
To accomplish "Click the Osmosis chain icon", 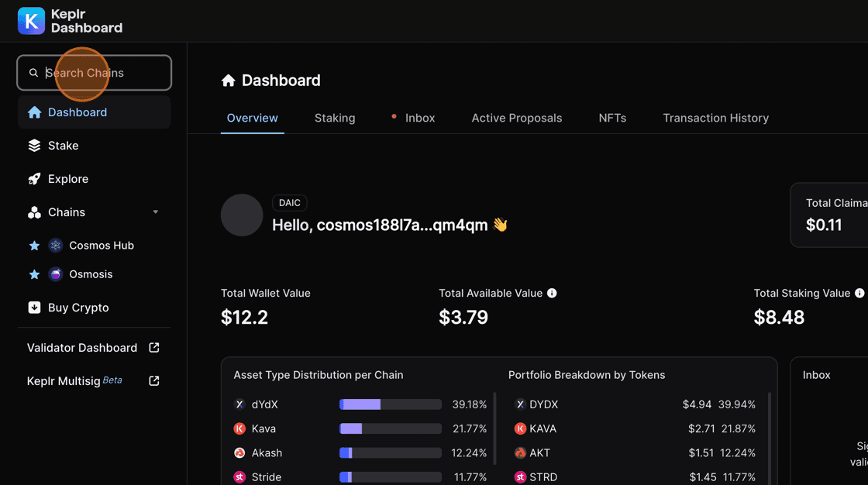I will click(55, 274).
